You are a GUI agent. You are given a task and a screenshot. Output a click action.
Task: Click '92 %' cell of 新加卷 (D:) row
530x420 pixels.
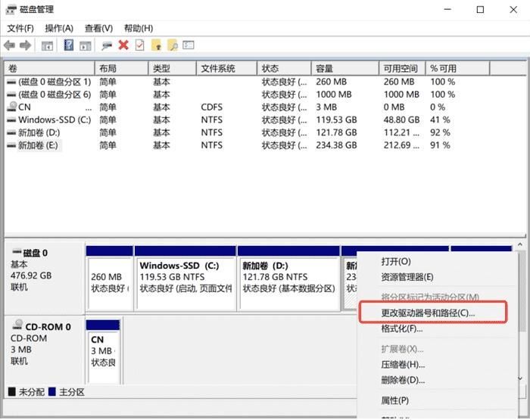(x=440, y=132)
